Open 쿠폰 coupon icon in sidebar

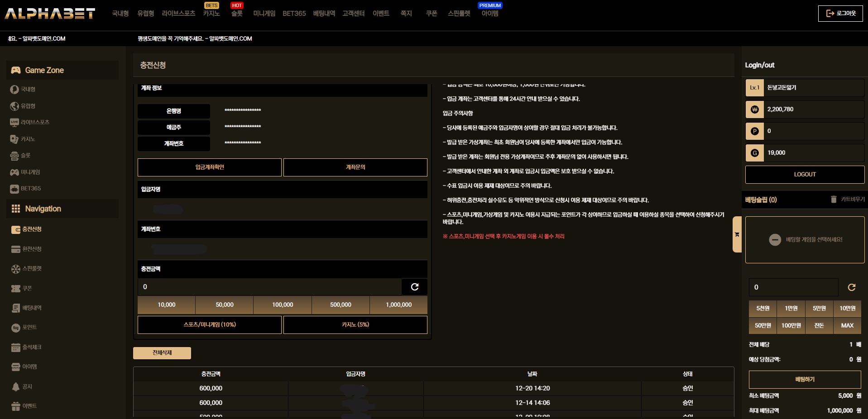click(15, 288)
